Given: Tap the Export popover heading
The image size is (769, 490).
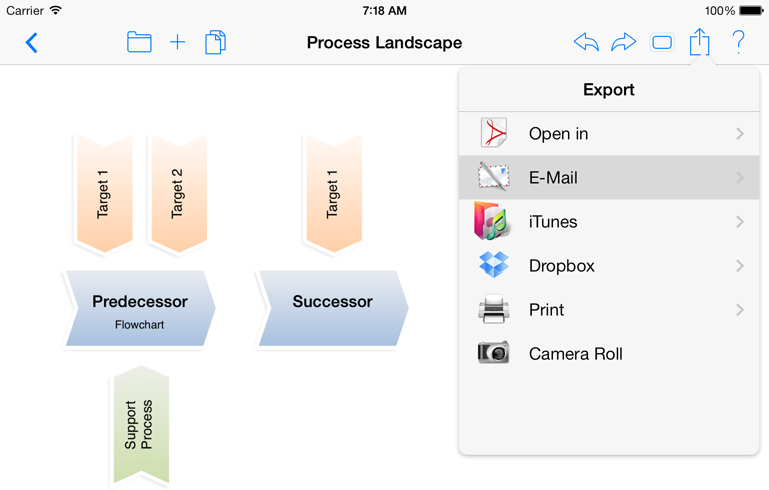Looking at the screenshot, I should (609, 90).
